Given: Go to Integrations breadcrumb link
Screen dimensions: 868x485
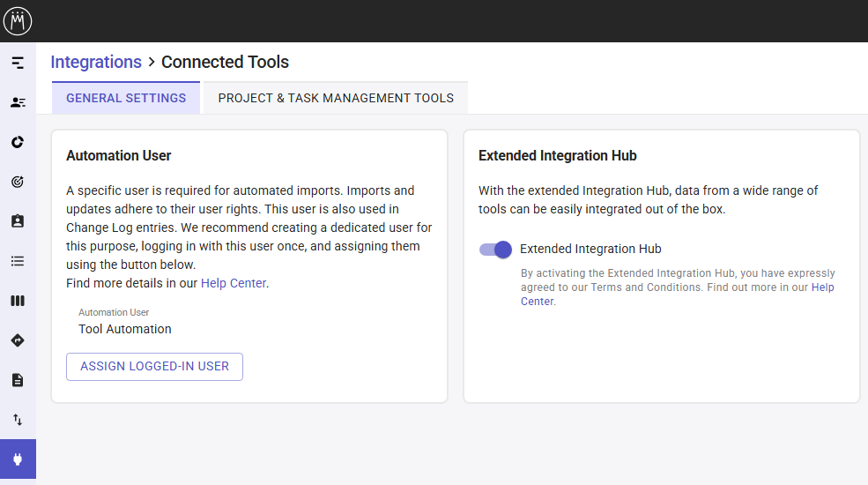Looking at the screenshot, I should coord(96,62).
